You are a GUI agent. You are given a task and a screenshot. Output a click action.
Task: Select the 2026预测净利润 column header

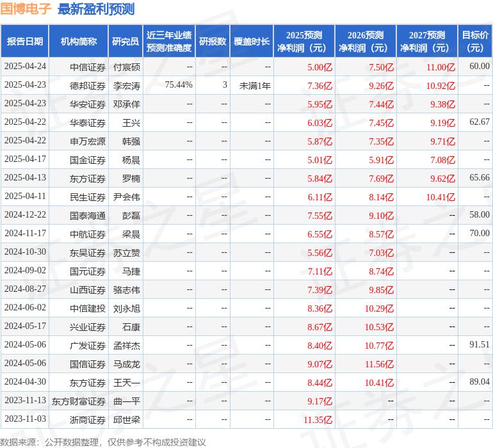(366, 42)
